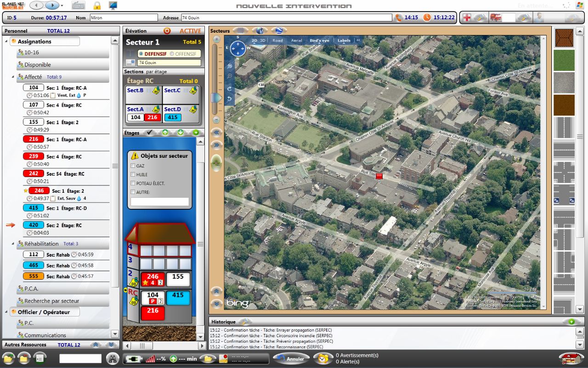Image resolution: width=588 pixels, height=368 pixels.
Task: Click the map pan compass control
Action: click(238, 48)
